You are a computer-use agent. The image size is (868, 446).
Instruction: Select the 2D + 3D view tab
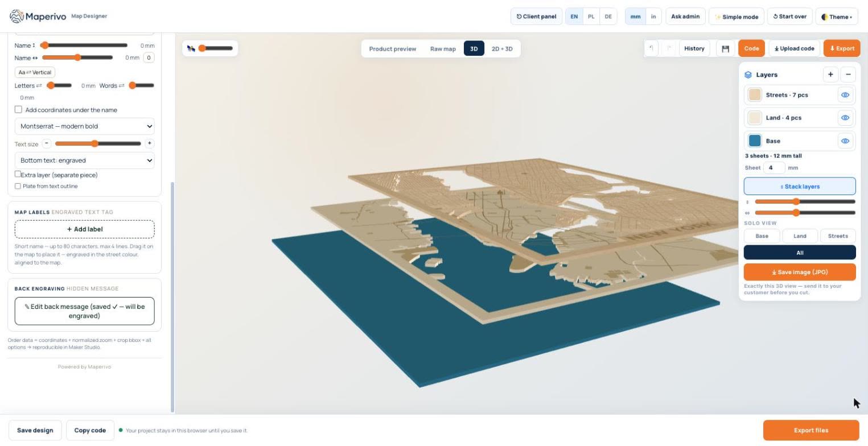coord(502,48)
